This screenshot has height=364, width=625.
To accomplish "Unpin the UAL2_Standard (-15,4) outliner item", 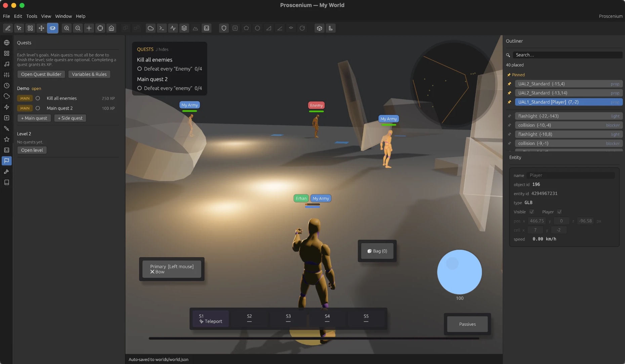I will click(x=509, y=84).
